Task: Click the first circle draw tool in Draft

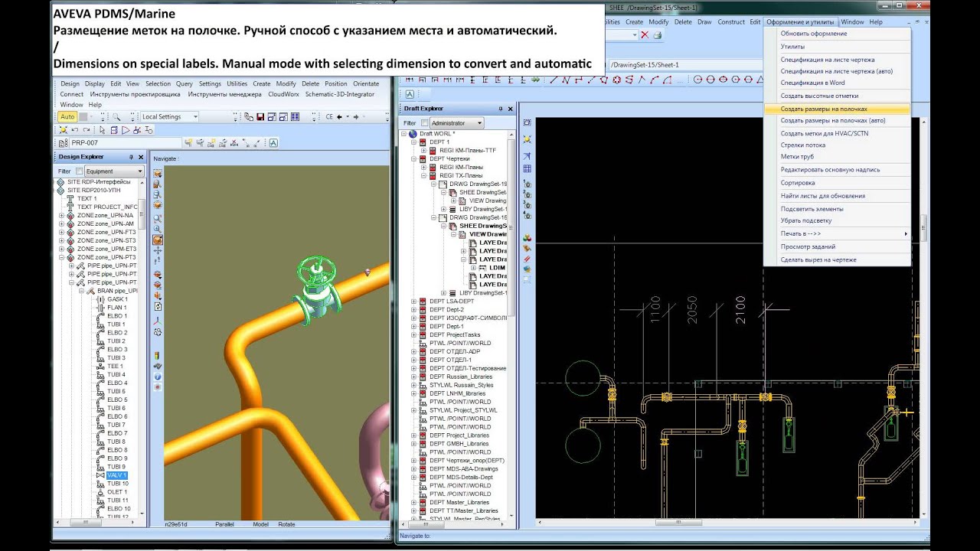Action: pyautogui.click(x=697, y=80)
